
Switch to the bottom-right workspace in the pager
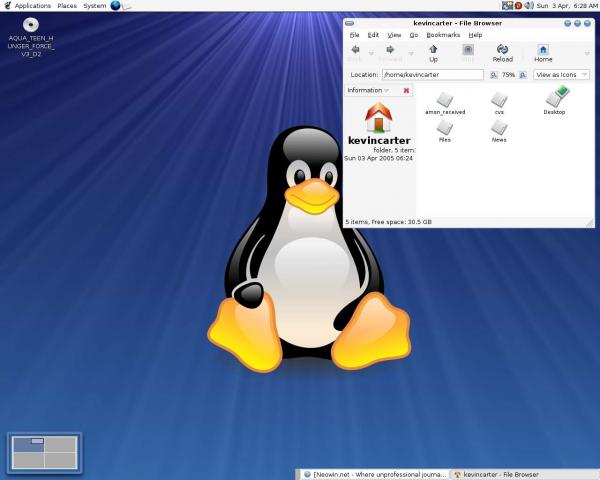tap(60, 459)
